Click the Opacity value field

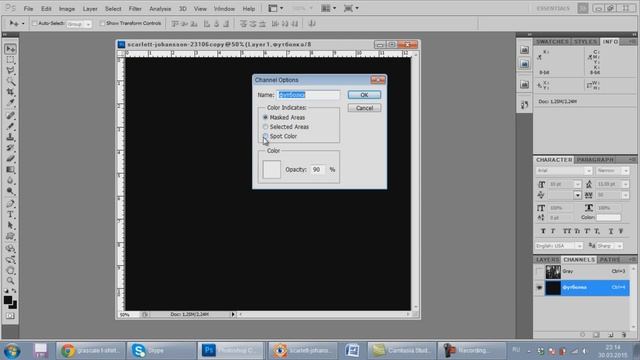(318, 169)
